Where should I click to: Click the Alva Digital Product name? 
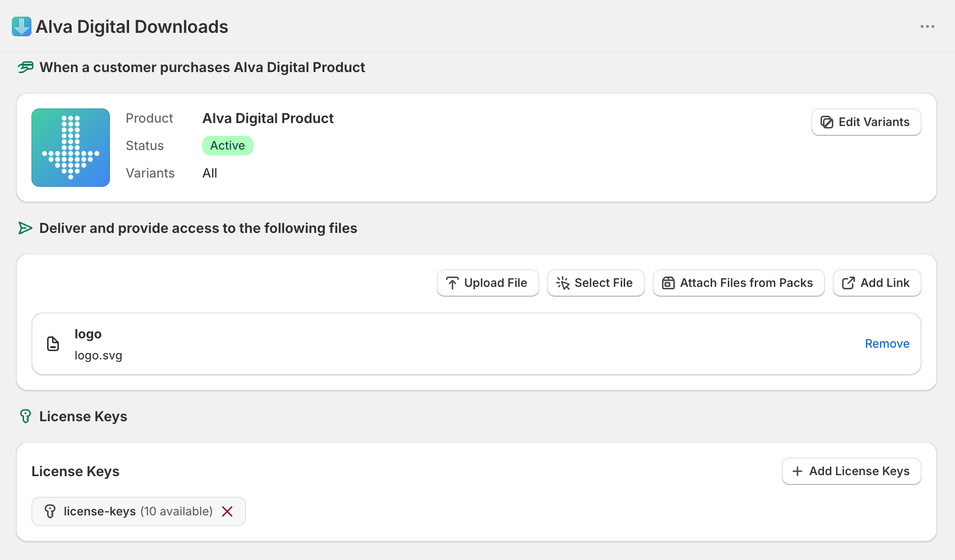click(268, 118)
